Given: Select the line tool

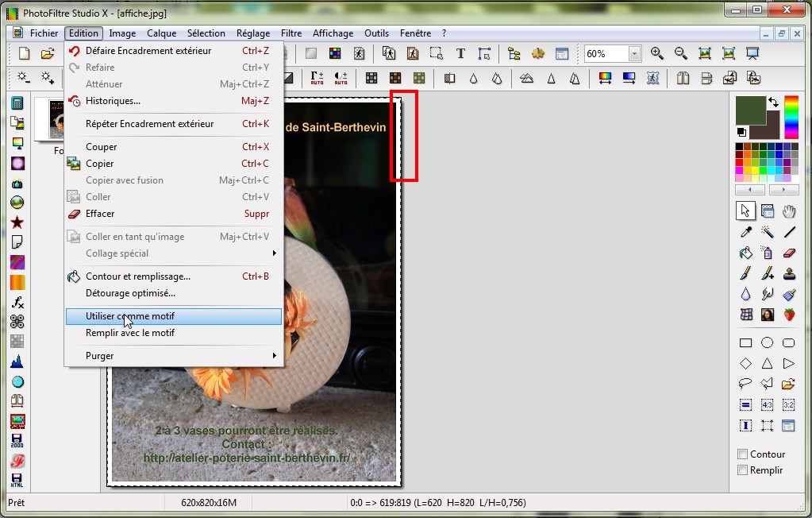Looking at the screenshot, I should point(789,232).
